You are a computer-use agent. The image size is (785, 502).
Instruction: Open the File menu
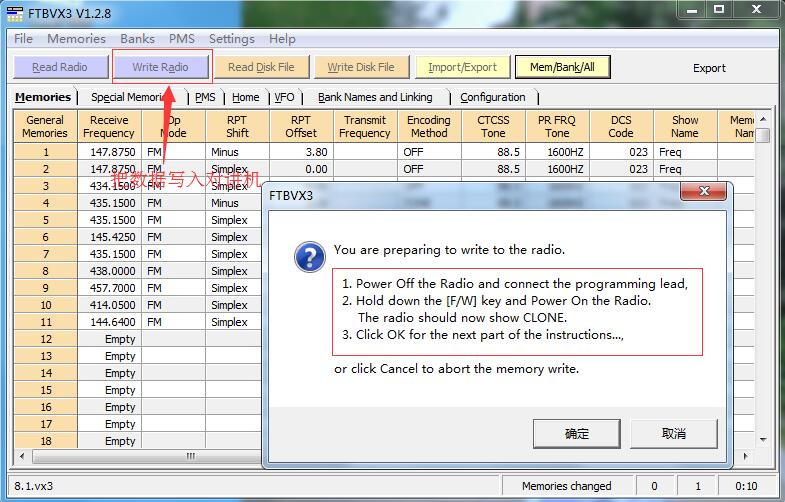click(23, 39)
